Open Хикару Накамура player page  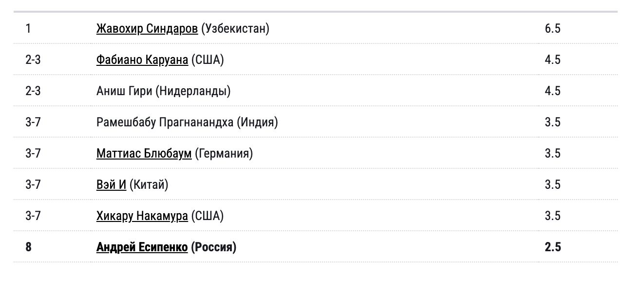pyautogui.click(x=142, y=216)
